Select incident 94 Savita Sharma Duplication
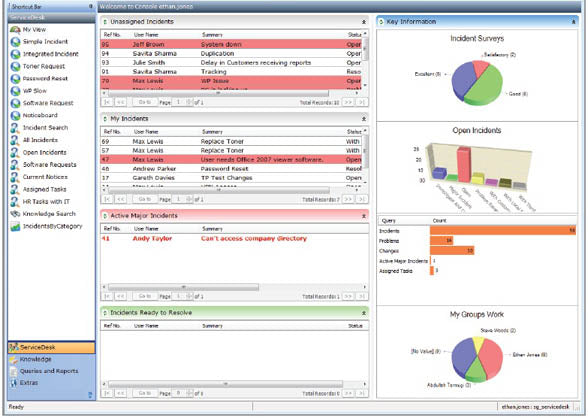This screenshot has width=588, height=418. (x=231, y=54)
